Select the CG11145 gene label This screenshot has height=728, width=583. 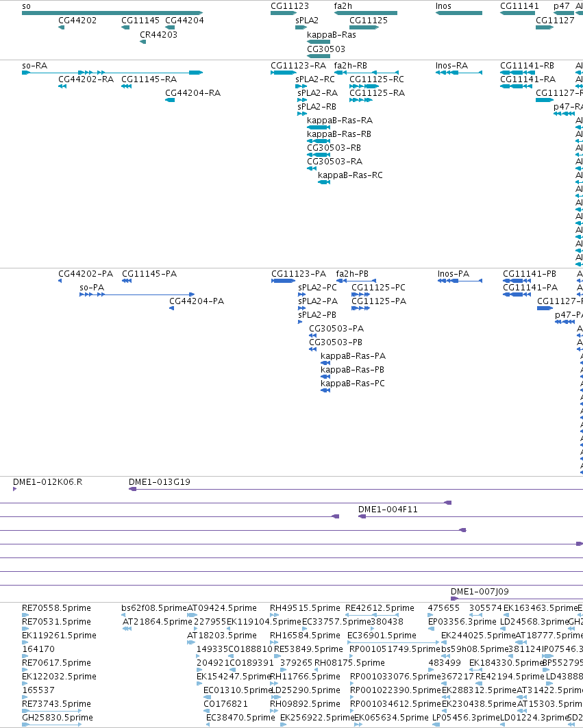point(140,21)
